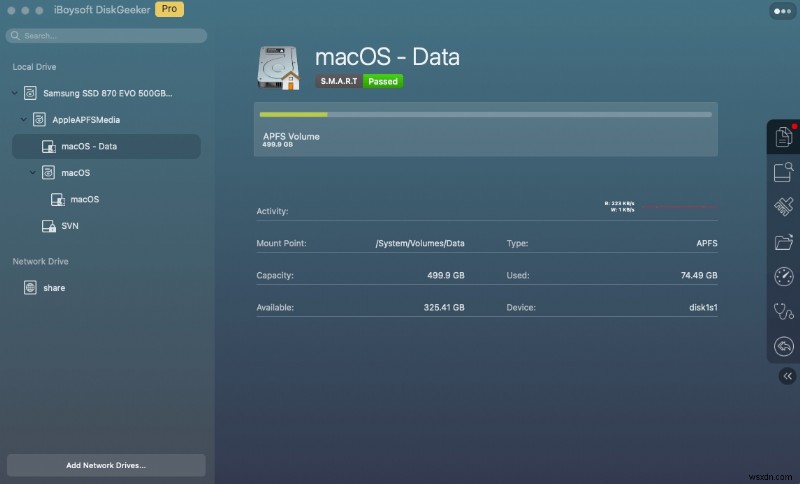Click the 74.49 GB used value
800x484 pixels.
699,275
